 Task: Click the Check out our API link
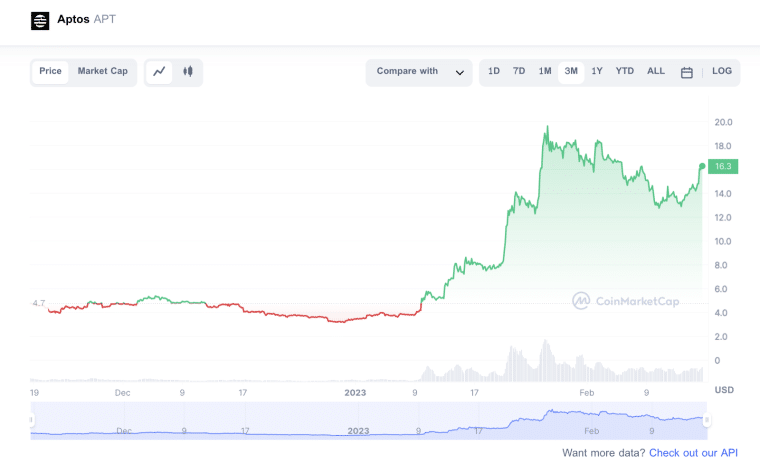693,453
